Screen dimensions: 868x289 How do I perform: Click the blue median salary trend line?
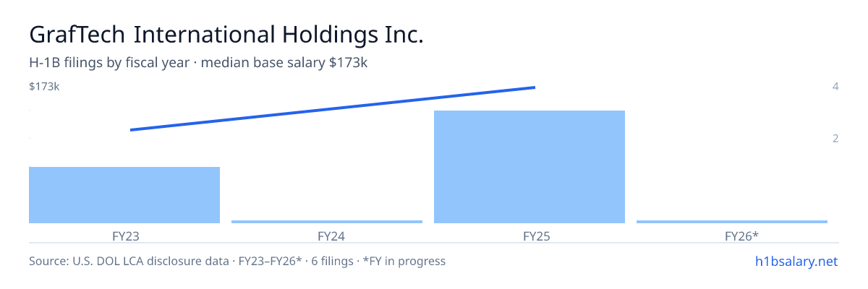coord(333,108)
